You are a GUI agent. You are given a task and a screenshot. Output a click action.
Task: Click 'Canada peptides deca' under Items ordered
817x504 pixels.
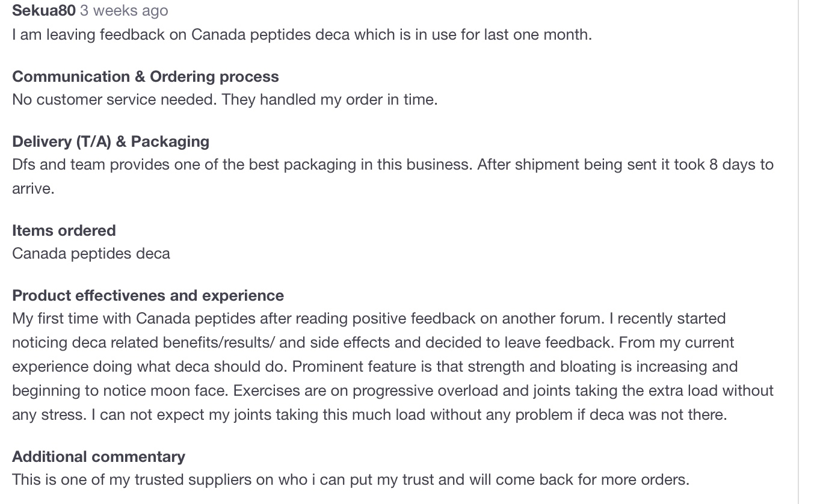(91, 254)
